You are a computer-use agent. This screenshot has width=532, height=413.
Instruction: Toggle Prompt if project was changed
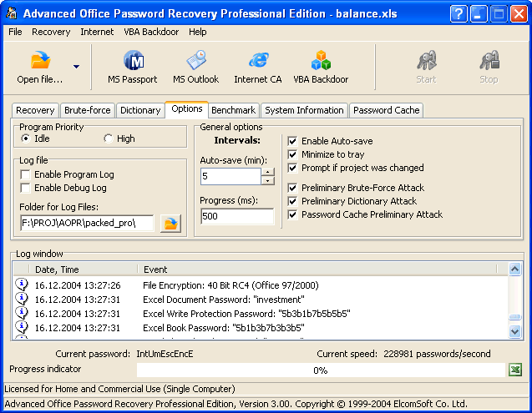[x=292, y=168]
